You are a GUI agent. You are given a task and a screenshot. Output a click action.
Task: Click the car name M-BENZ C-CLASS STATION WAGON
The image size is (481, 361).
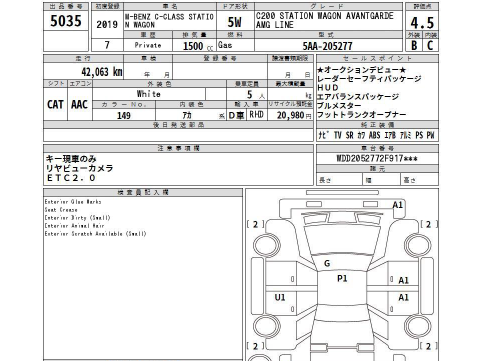[169, 21]
